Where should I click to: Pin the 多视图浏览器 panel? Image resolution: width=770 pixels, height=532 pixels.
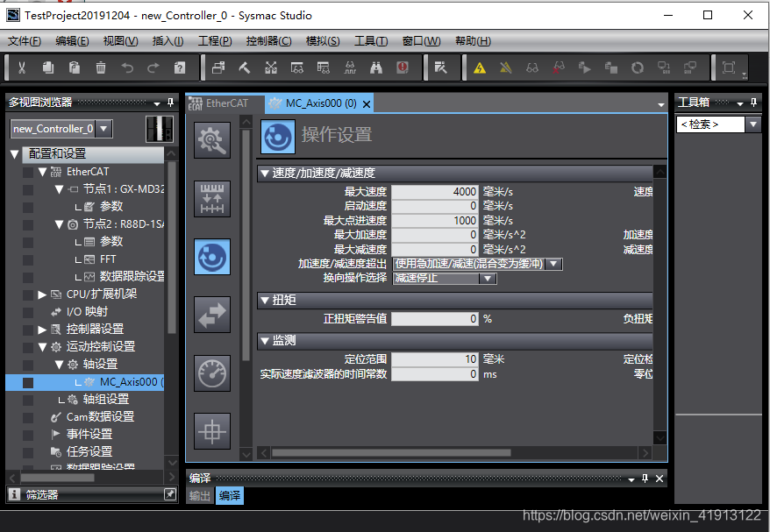pyautogui.click(x=170, y=102)
